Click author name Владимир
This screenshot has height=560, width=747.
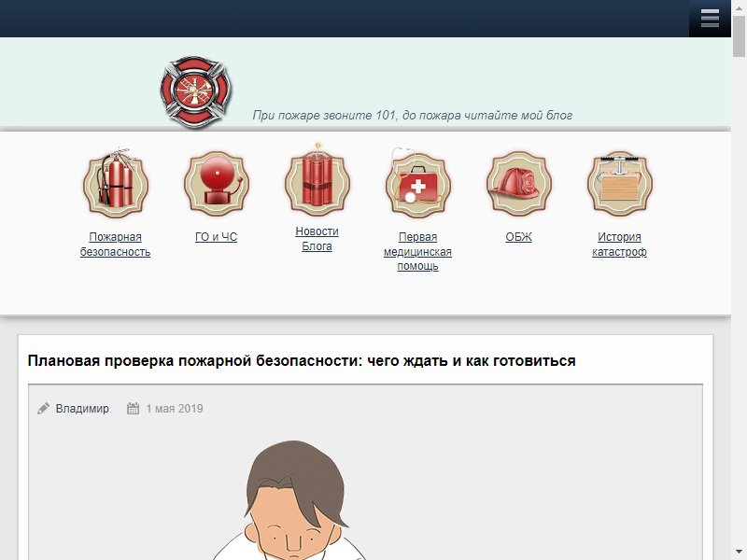point(82,409)
